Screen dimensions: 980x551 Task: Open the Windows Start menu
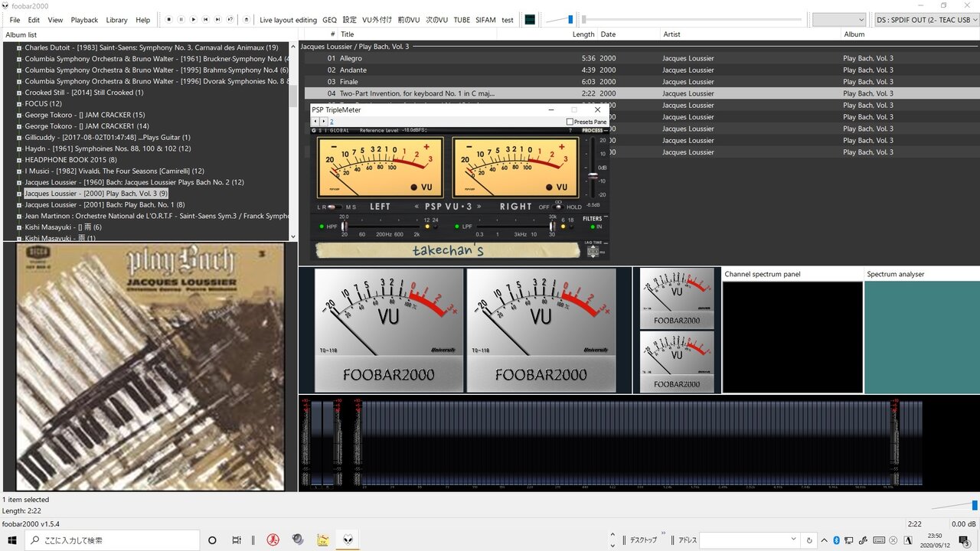pos(12,540)
